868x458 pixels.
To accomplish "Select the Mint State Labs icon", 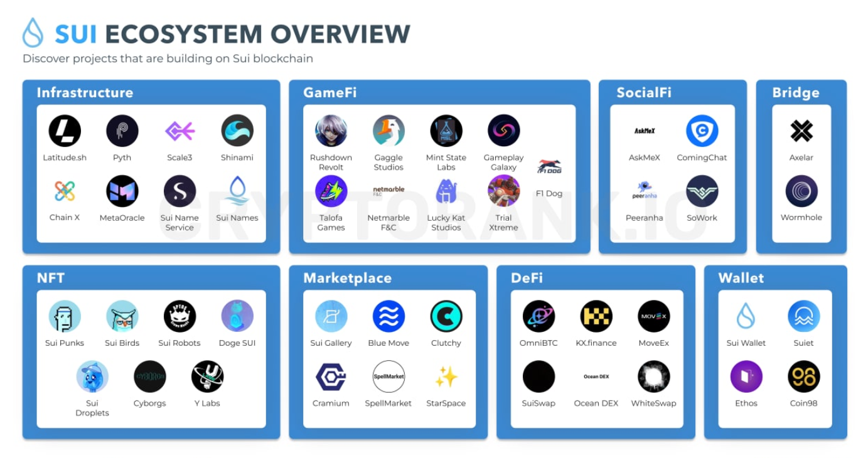I will pos(446,130).
